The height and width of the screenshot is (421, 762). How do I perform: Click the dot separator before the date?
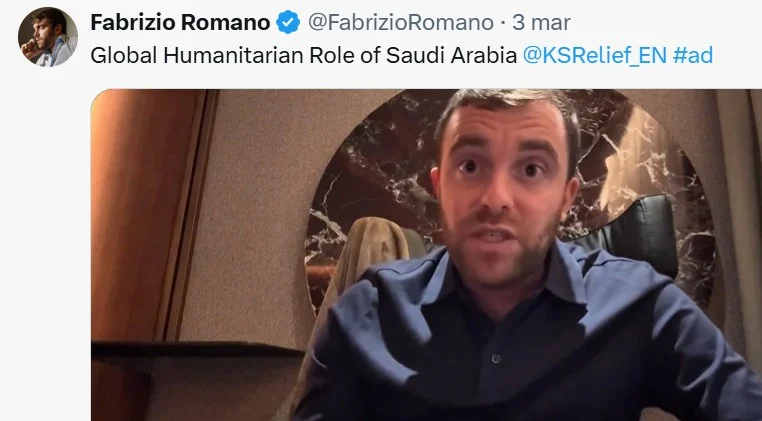(502, 22)
